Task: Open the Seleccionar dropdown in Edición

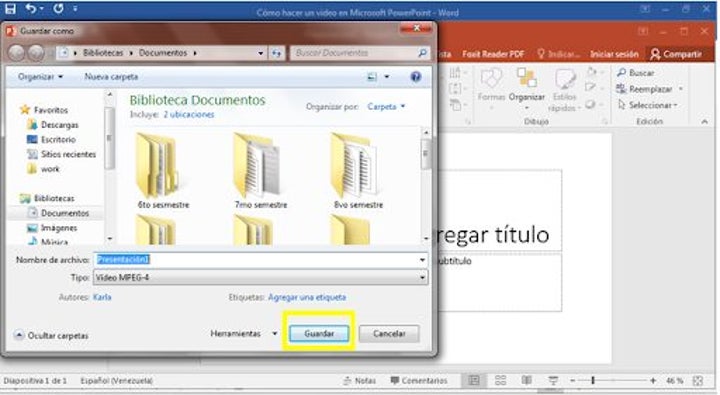Action: [x=647, y=105]
